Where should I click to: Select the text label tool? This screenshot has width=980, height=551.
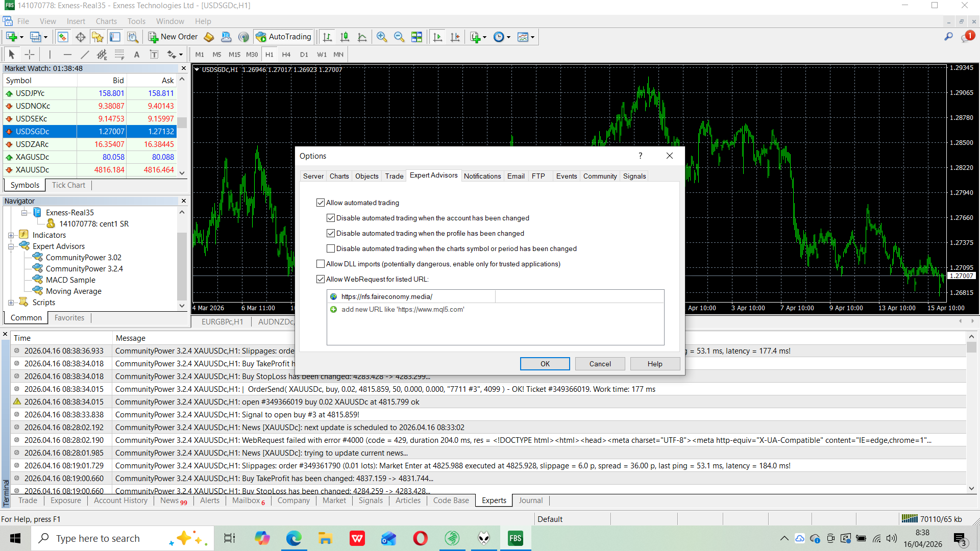[154, 54]
